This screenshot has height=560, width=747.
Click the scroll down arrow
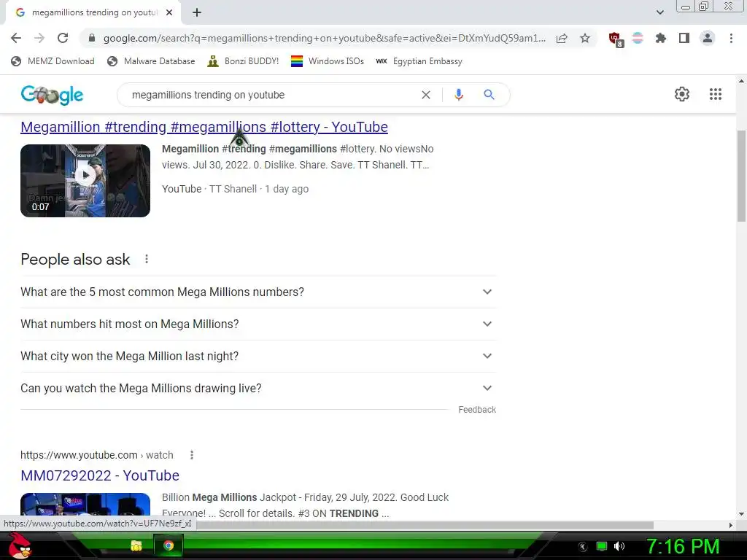pos(741,514)
